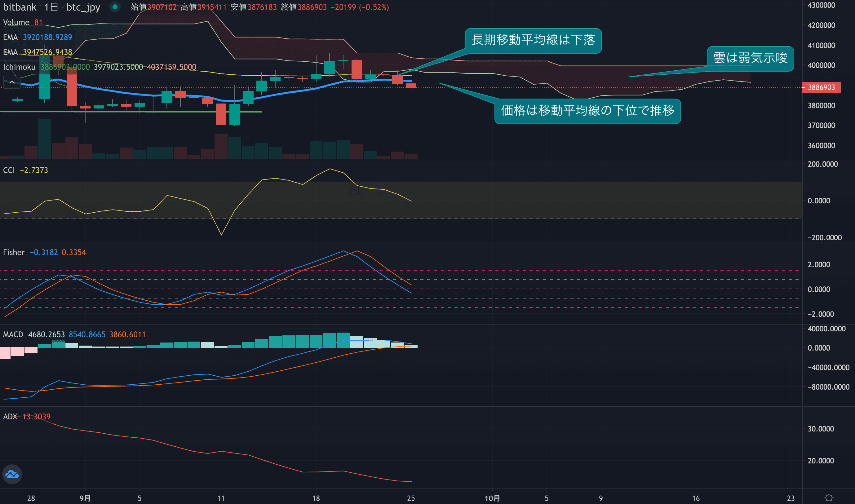Open the Ichimoku indicator legend
Image resolution: width=855 pixels, height=504 pixels.
19,67
